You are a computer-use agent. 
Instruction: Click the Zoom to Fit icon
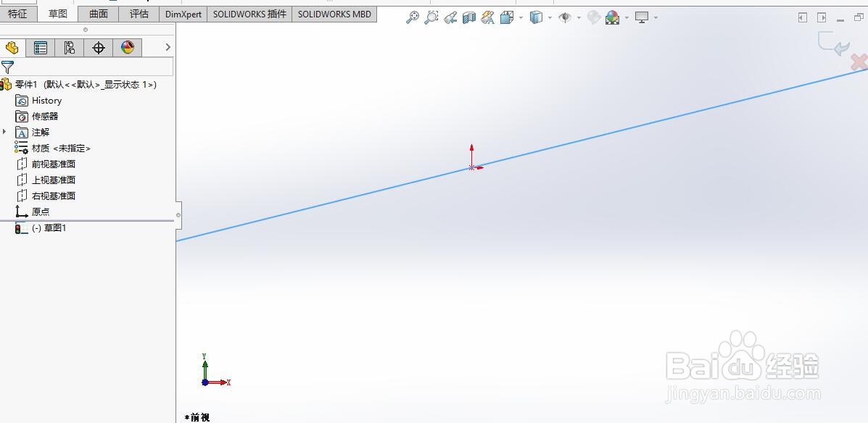click(413, 17)
